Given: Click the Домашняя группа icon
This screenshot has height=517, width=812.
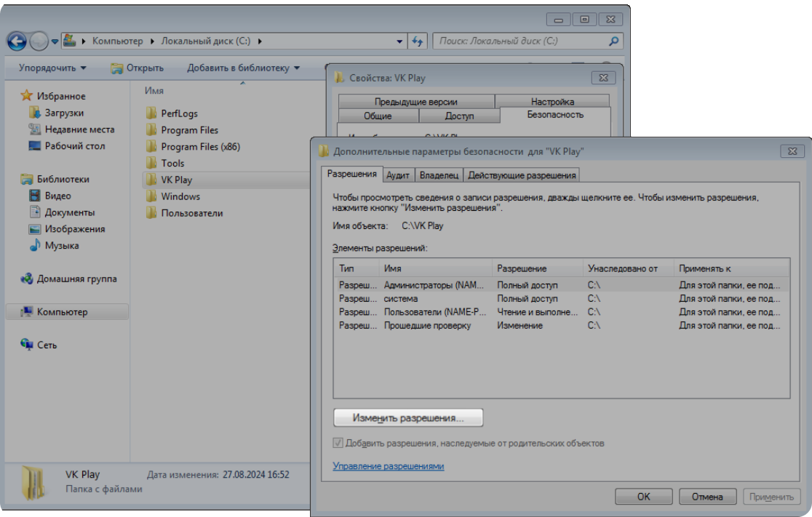Looking at the screenshot, I should coord(27,279).
